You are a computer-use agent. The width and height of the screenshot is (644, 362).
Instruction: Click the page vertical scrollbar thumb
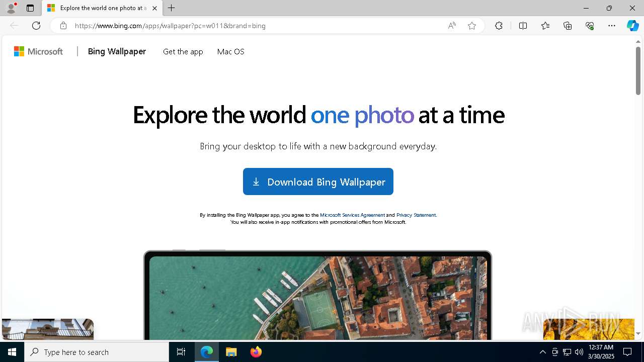[x=638, y=70]
